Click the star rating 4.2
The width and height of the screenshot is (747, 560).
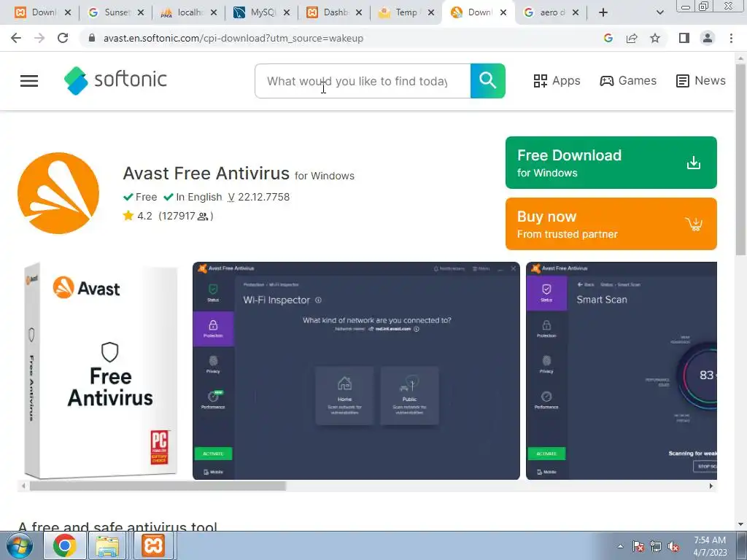point(138,216)
